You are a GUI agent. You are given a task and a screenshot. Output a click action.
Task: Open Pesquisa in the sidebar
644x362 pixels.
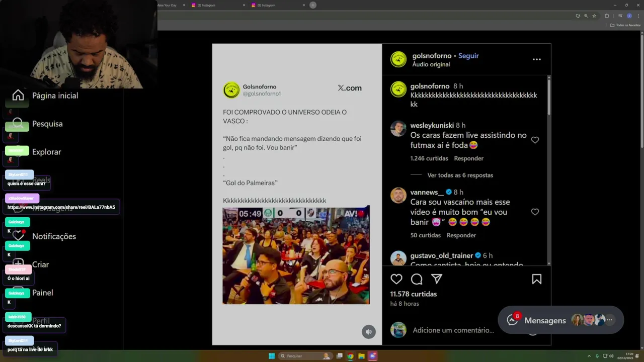coord(38,124)
